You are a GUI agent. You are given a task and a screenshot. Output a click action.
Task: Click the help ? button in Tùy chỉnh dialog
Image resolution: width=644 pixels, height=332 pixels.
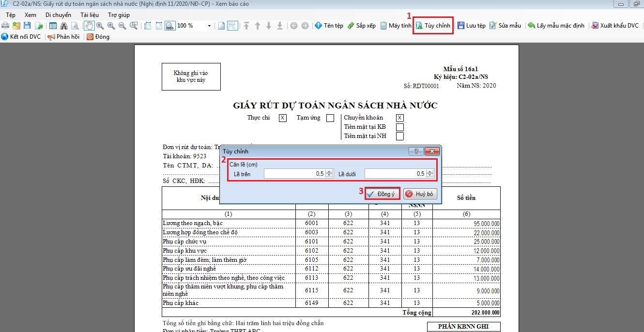(x=416, y=151)
